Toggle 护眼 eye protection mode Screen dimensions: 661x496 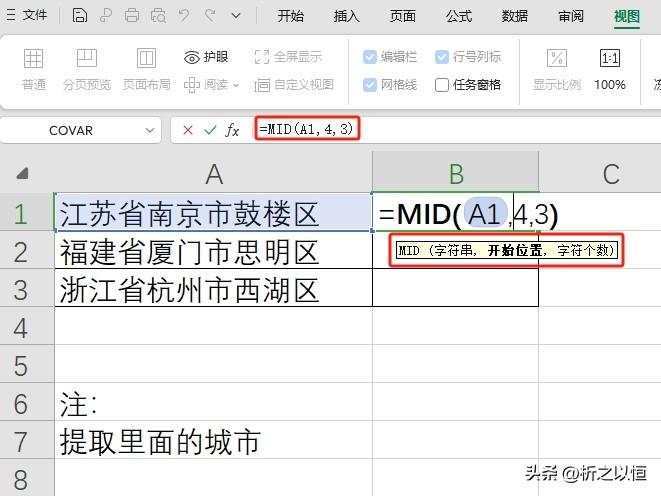(x=206, y=57)
